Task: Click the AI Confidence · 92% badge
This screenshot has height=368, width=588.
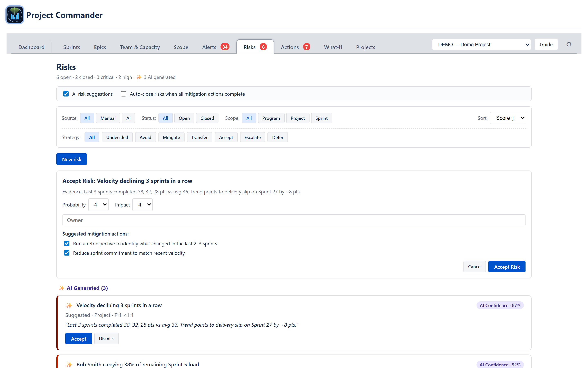Action: tap(500, 365)
